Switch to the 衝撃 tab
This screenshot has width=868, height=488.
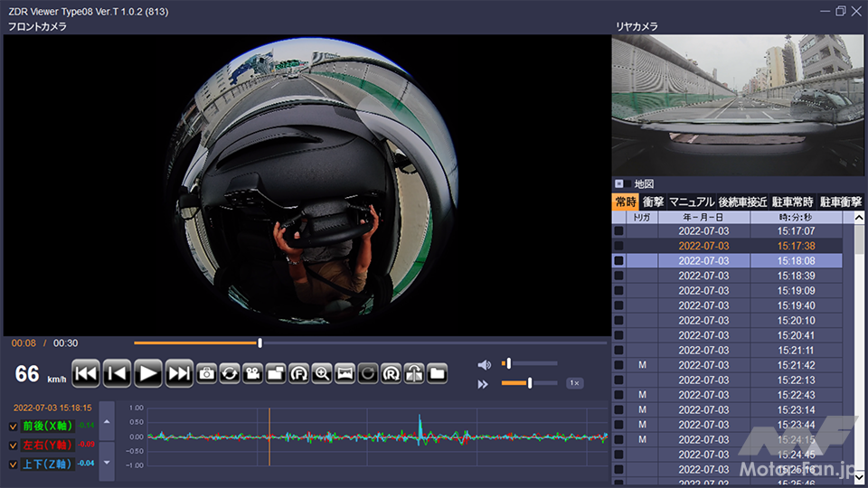point(652,202)
